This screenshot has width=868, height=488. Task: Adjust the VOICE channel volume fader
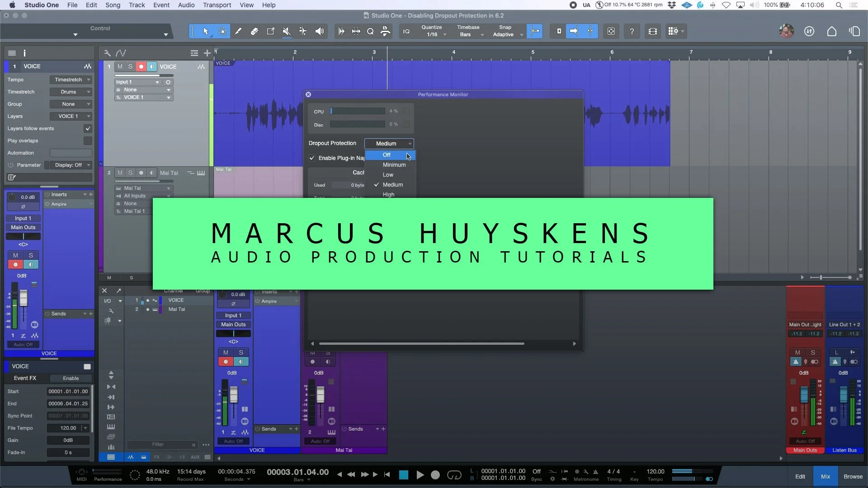(x=234, y=395)
